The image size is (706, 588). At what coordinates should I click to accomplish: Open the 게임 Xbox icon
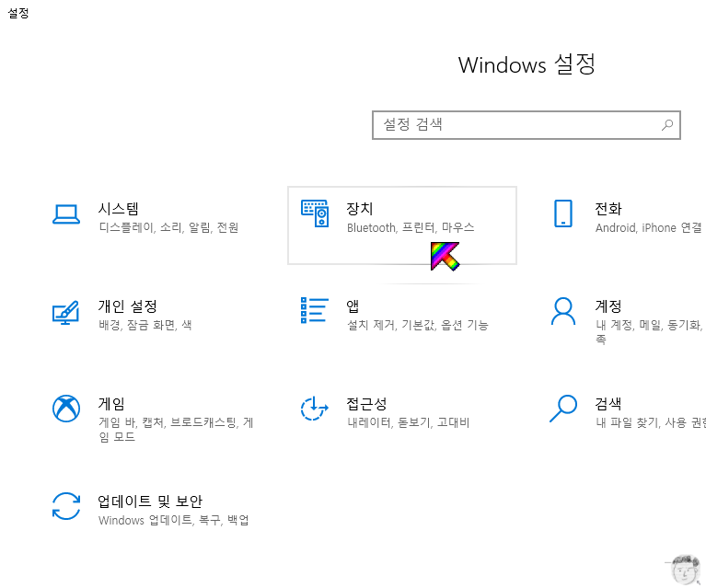pos(66,409)
